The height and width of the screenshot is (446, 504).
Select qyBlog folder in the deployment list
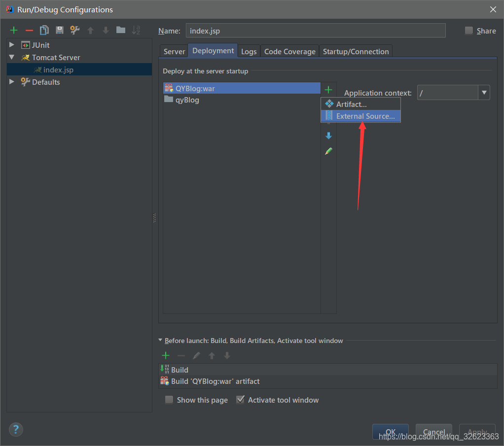242,100
